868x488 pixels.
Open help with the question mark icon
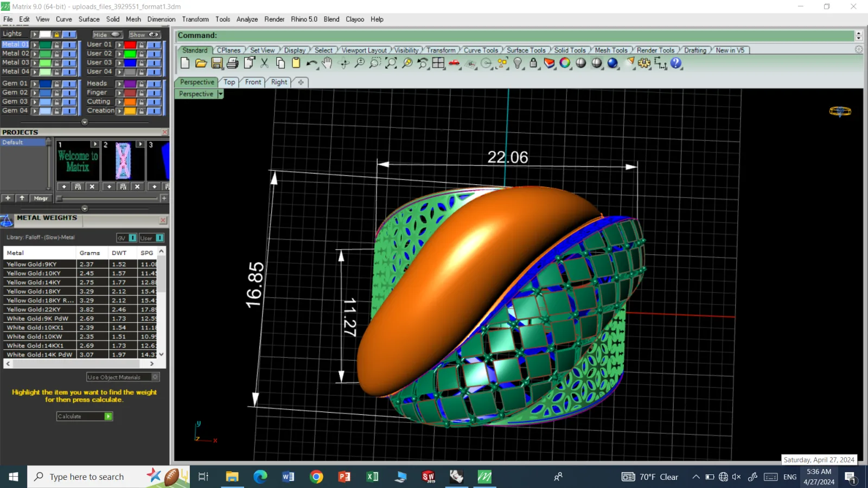click(676, 63)
